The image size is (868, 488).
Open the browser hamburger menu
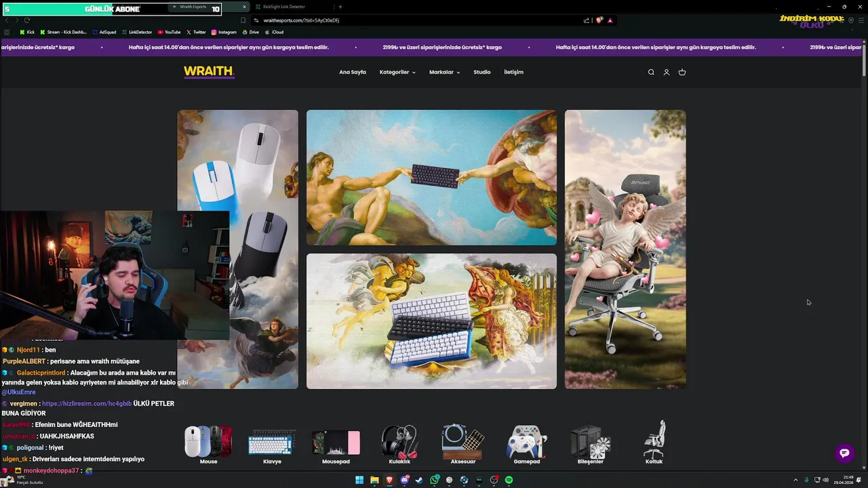[x=861, y=20]
